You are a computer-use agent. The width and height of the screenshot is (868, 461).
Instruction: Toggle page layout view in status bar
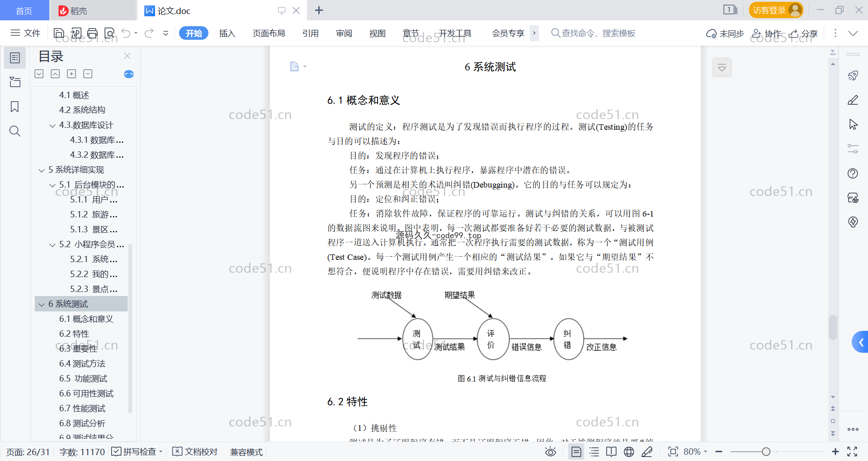(x=576, y=452)
